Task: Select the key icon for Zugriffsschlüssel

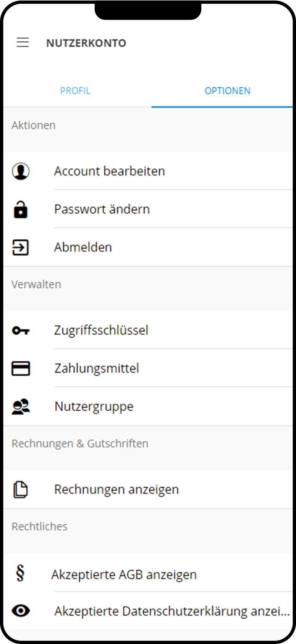Action: [x=21, y=331]
